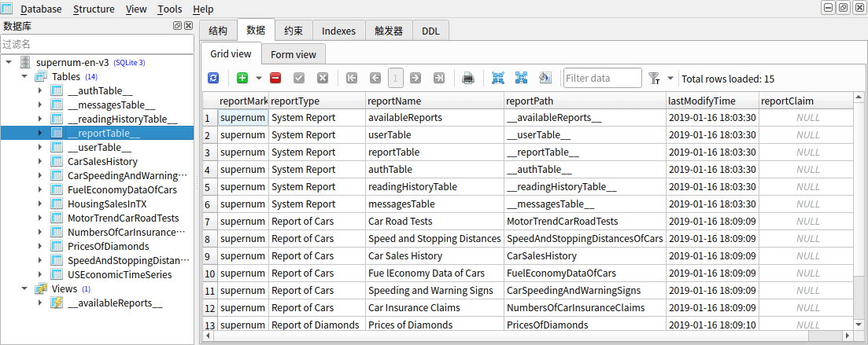Image resolution: width=868 pixels, height=345 pixels.
Task: Click the Filter data input field
Action: pos(603,79)
